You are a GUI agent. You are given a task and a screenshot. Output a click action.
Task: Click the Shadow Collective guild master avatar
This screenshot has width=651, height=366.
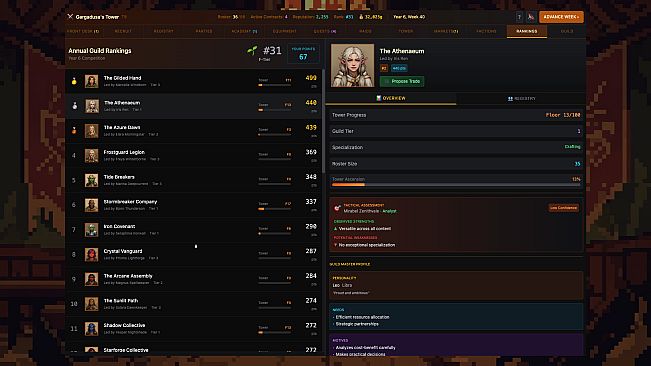coord(92,329)
